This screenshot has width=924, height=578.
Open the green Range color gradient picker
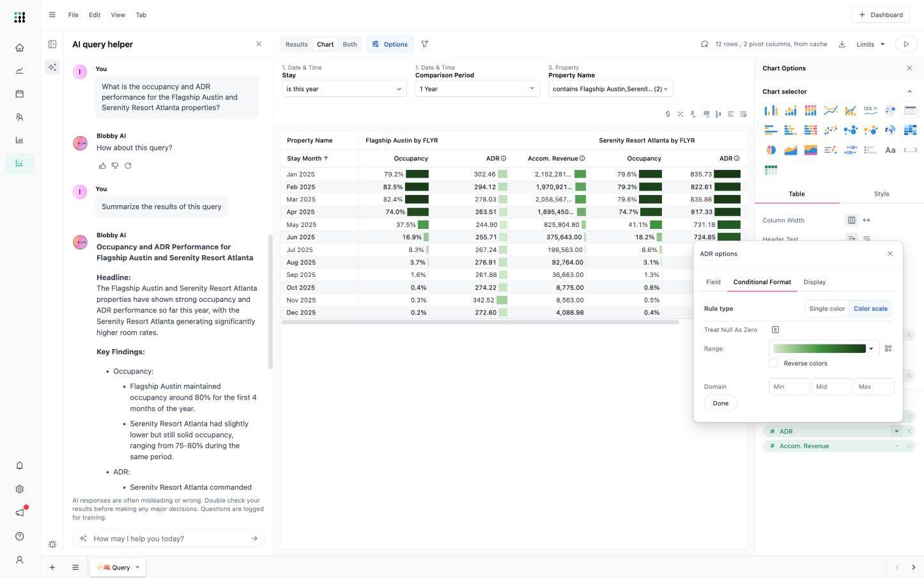(x=823, y=348)
